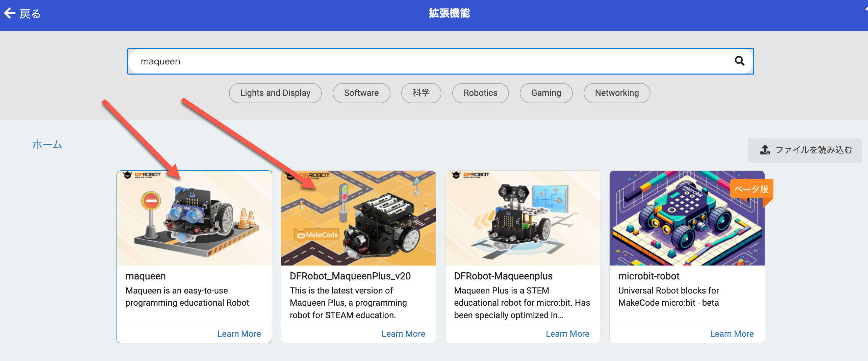Filter extensions by Robotics category
The image size is (868, 361).
tap(480, 93)
